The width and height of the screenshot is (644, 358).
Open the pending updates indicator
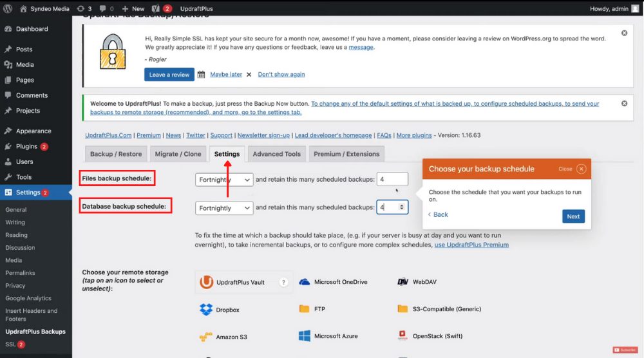[84, 8]
